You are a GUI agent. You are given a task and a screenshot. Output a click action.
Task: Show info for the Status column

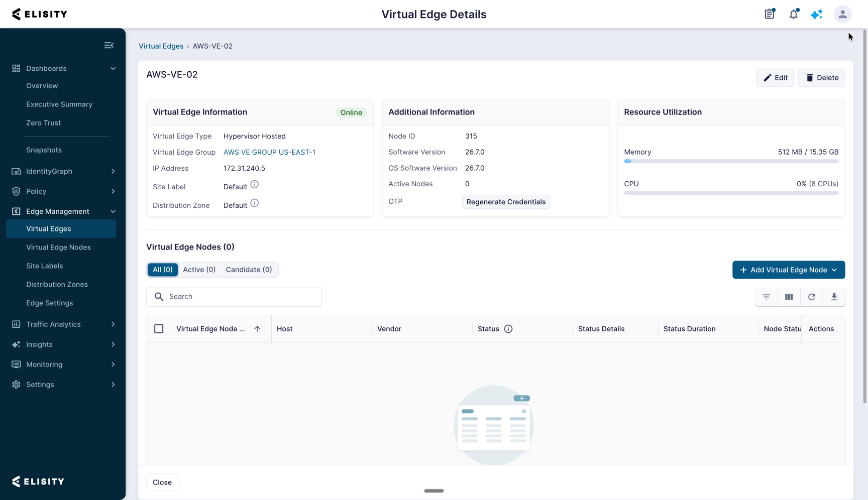(508, 329)
